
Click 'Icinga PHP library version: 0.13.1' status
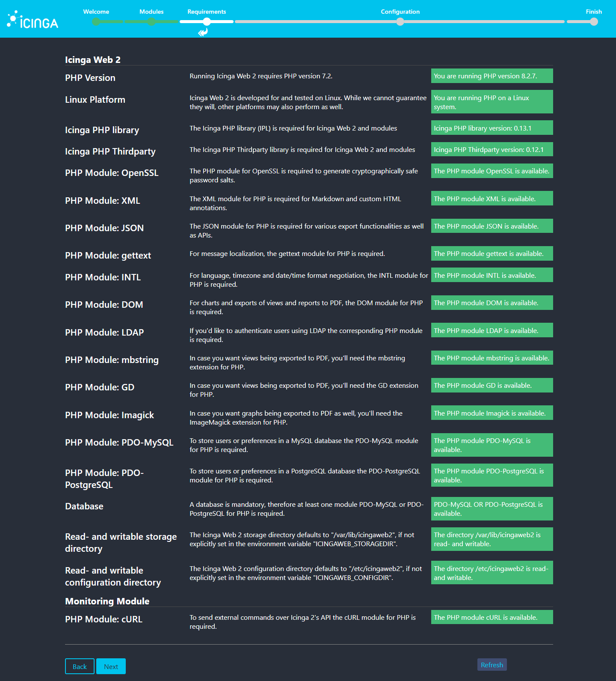click(x=492, y=128)
